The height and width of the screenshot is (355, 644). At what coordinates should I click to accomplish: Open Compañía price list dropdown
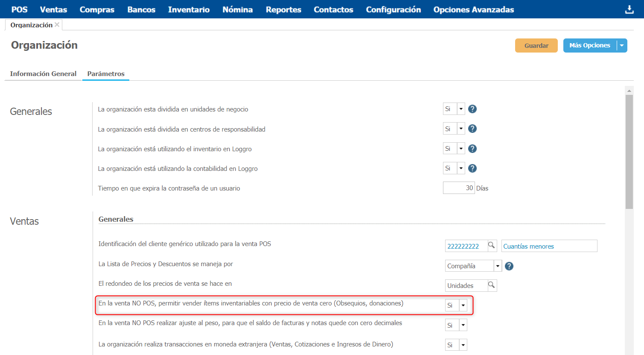pyautogui.click(x=498, y=266)
